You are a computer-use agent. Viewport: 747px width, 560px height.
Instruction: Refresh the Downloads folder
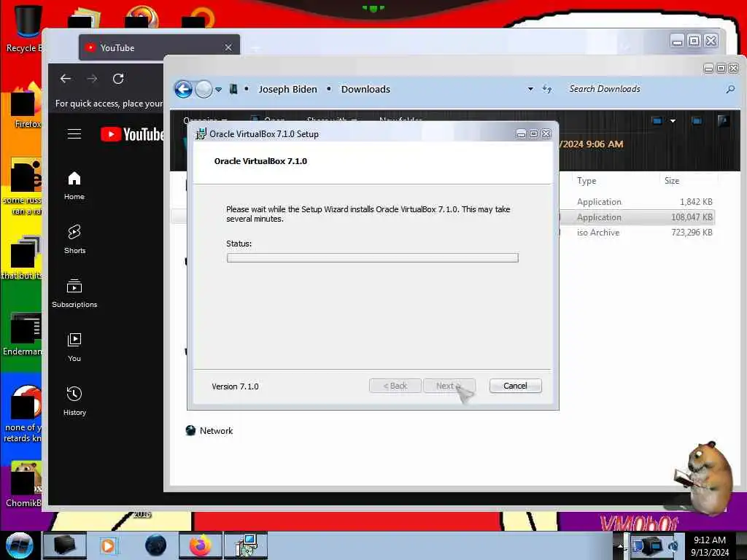click(x=547, y=89)
